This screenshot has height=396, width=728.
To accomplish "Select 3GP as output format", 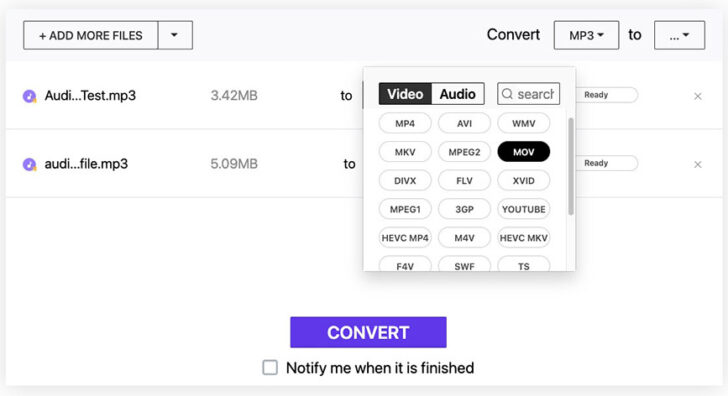I will click(464, 209).
